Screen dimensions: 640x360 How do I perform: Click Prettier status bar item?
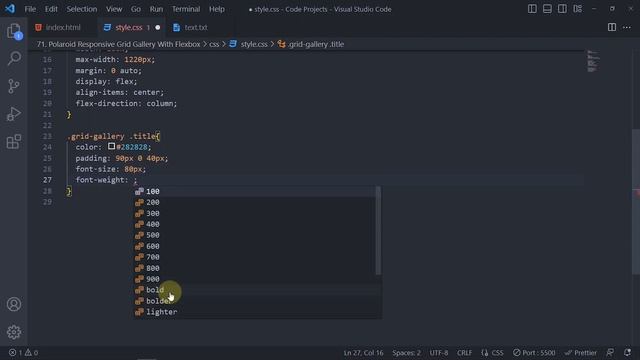click(580, 353)
